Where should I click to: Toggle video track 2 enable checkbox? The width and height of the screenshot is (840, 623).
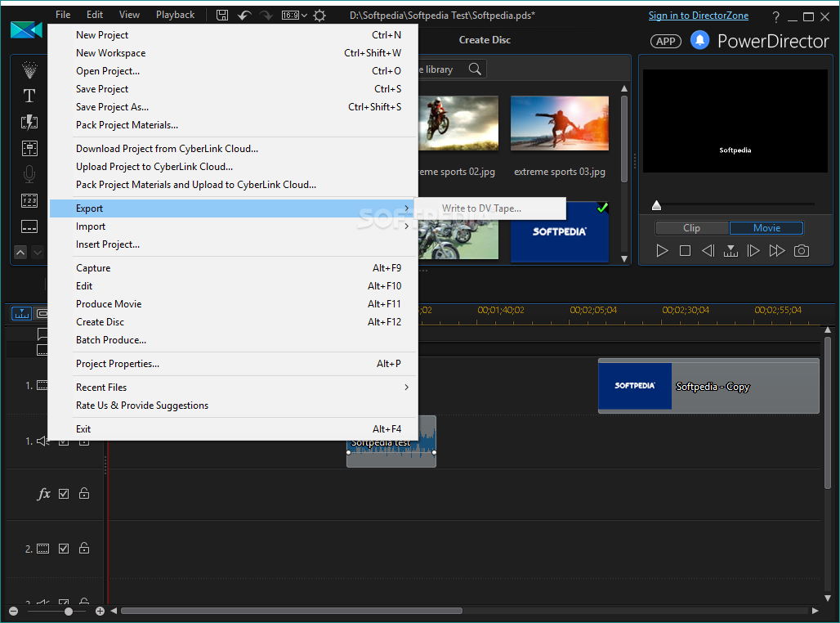coord(64,549)
